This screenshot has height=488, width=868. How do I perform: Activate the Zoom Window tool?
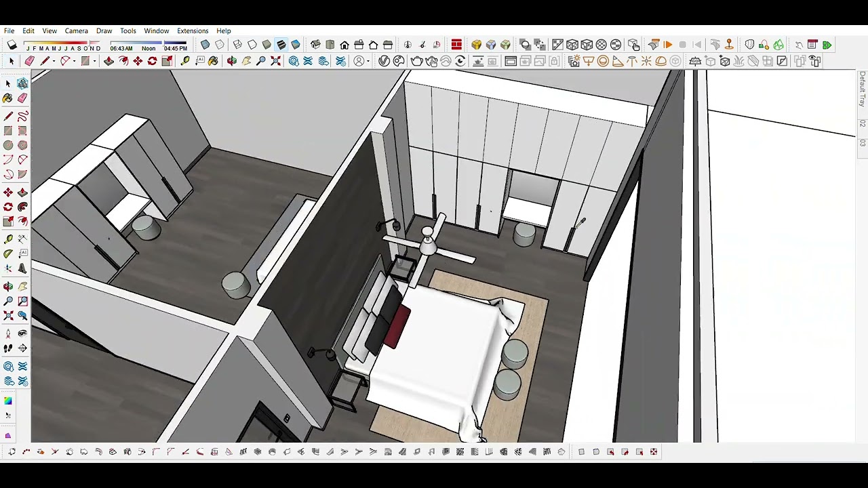pyautogui.click(x=22, y=300)
